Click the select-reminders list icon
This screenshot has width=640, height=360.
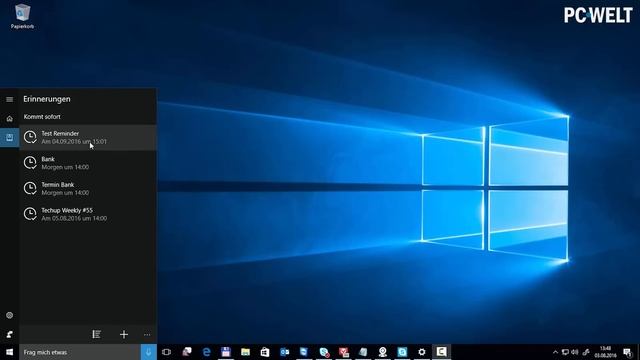pyautogui.click(x=96, y=334)
